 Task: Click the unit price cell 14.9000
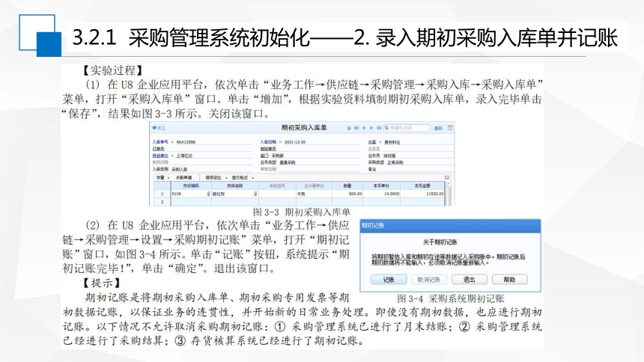point(382,194)
